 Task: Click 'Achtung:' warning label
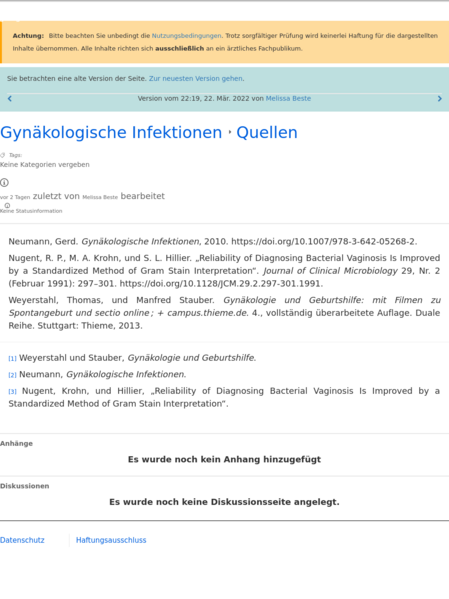click(28, 36)
